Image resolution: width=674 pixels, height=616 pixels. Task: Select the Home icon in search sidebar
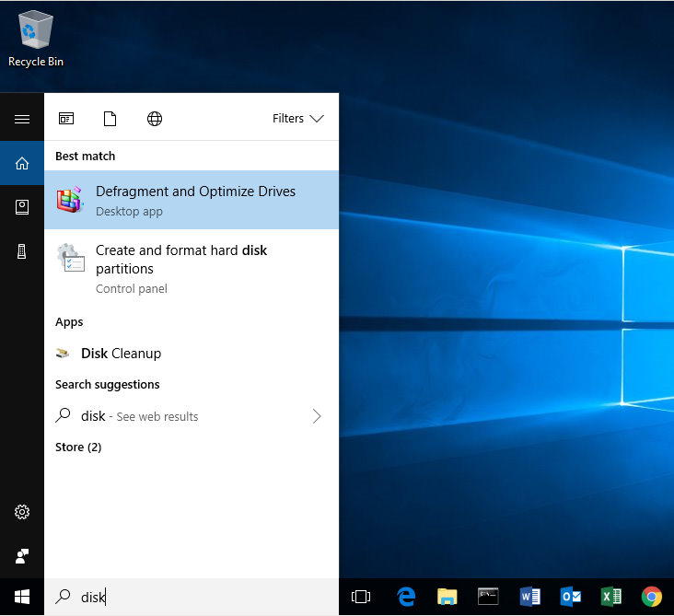22,163
